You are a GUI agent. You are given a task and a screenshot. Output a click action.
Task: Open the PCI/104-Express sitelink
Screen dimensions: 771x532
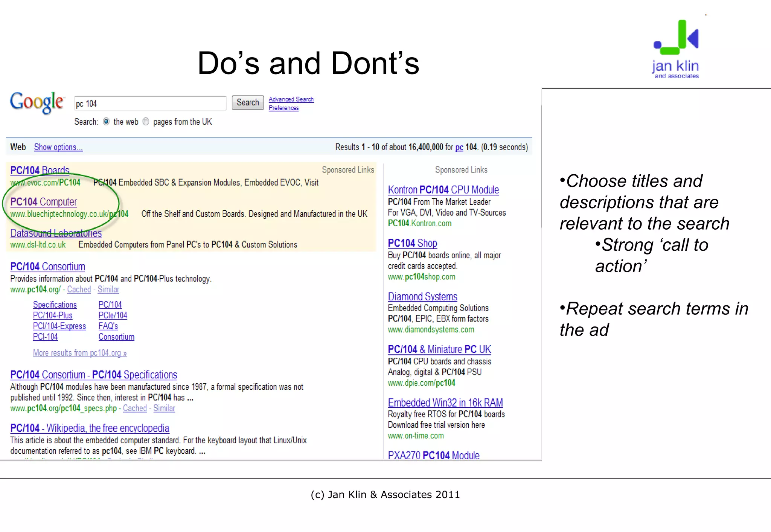click(x=59, y=326)
